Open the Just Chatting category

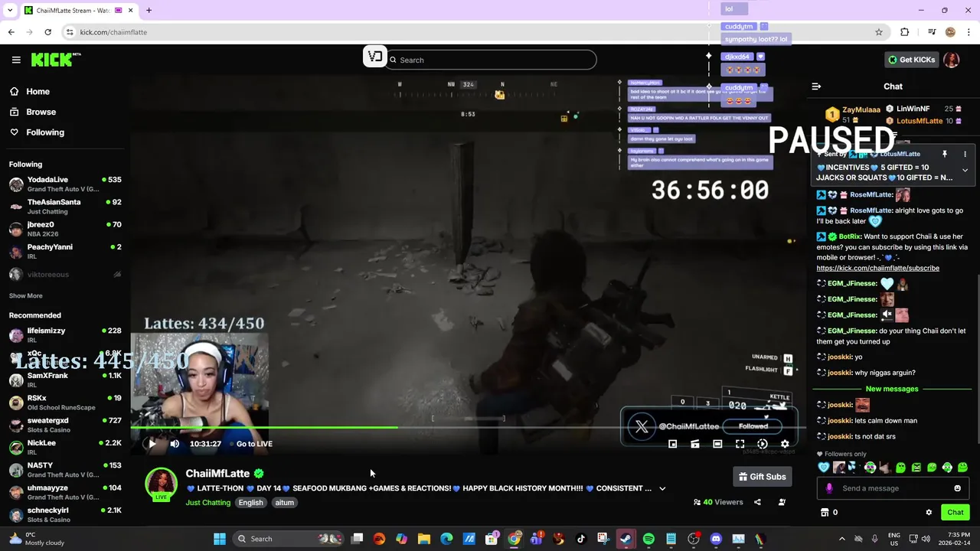pyautogui.click(x=207, y=503)
